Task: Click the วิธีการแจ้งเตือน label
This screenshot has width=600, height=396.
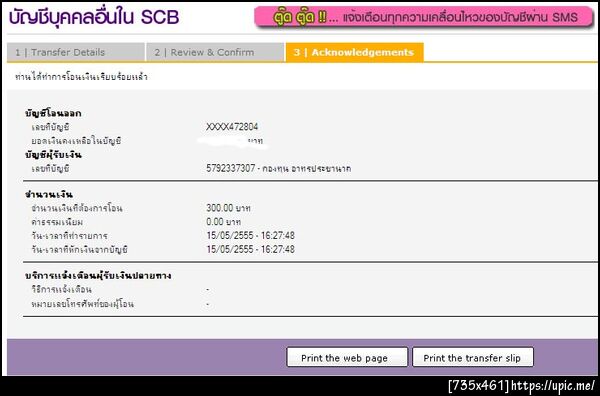Action: [x=61, y=290]
